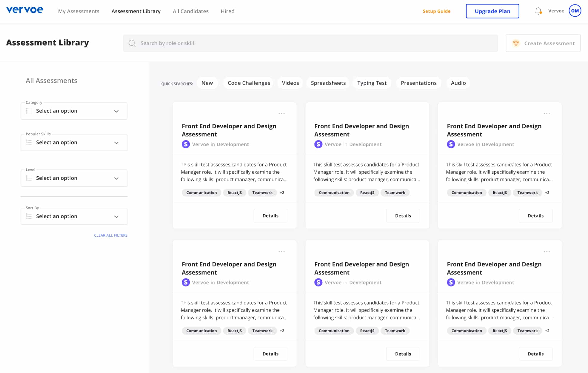Click the Typing Test quick search tag
This screenshot has width=588, height=373.
point(372,83)
